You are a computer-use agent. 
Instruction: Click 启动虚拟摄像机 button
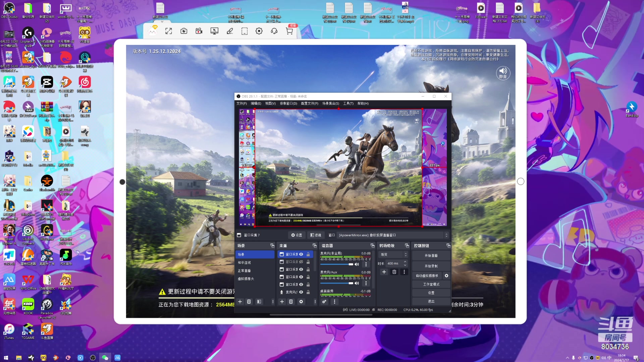tap(427, 276)
